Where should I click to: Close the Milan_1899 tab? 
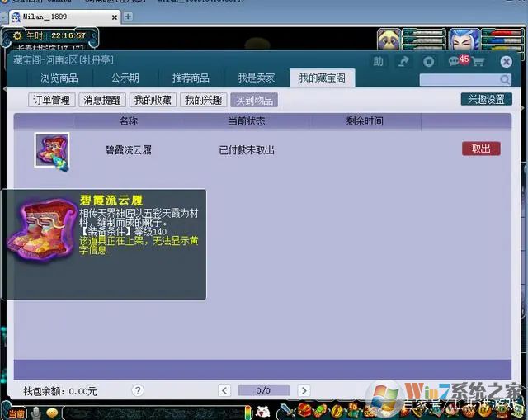click(x=115, y=17)
